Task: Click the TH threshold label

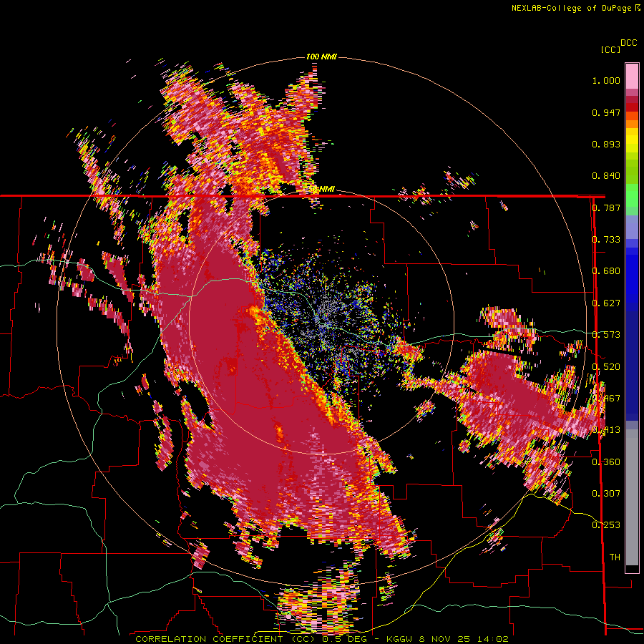Action: coord(615,557)
